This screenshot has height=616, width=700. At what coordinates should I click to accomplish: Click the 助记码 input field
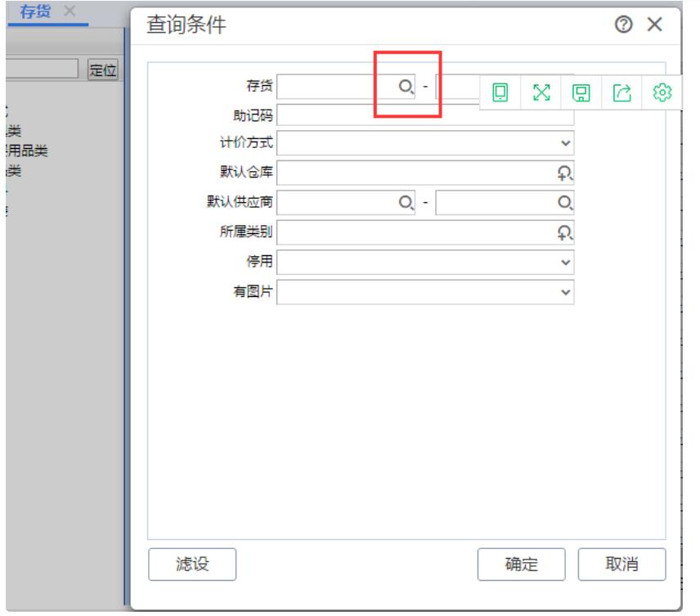point(425,115)
